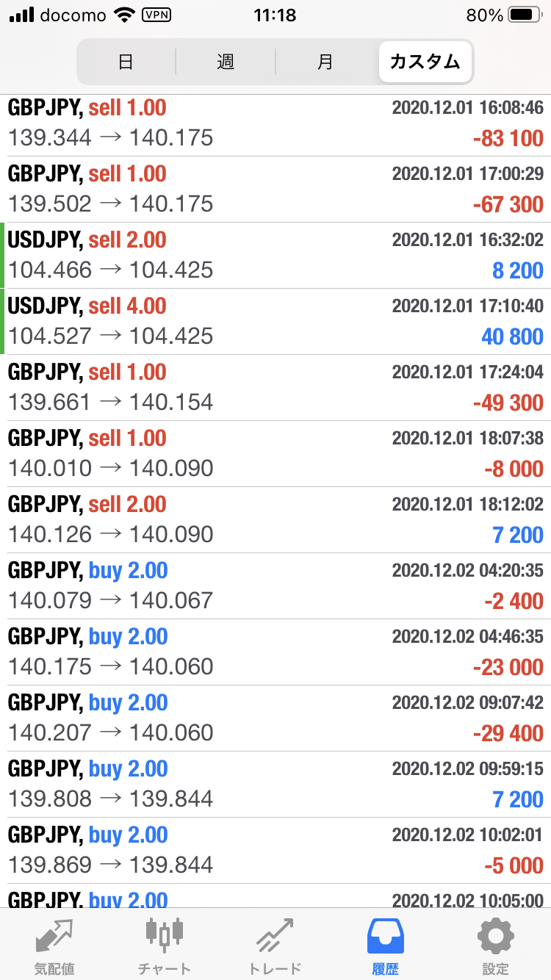This screenshot has height=980, width=551.
Task: Tap the 11:18 clock in status bar
Action: pos(274,15)
